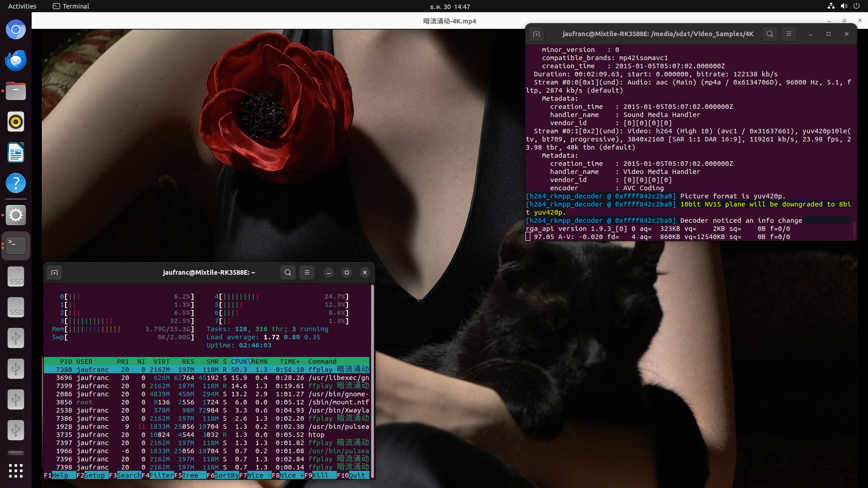Viewport: 868px width, 488px height.
Task: Click F6 SortBy in htop footer
Action: pos(222,475)
